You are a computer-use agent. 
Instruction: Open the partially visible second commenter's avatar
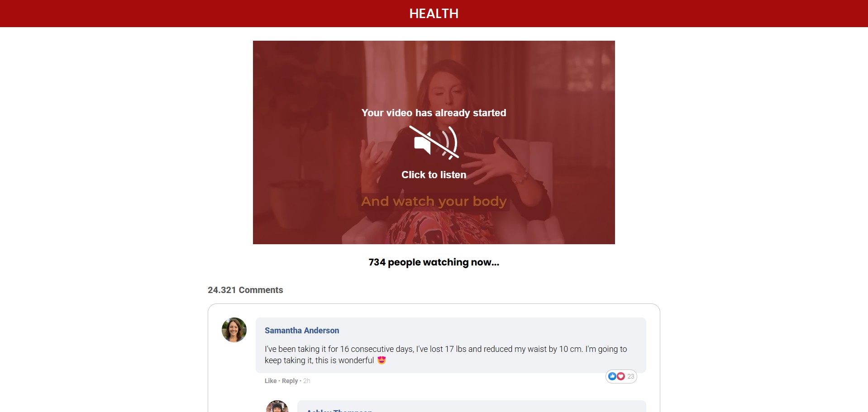click(x=277, y=406)
